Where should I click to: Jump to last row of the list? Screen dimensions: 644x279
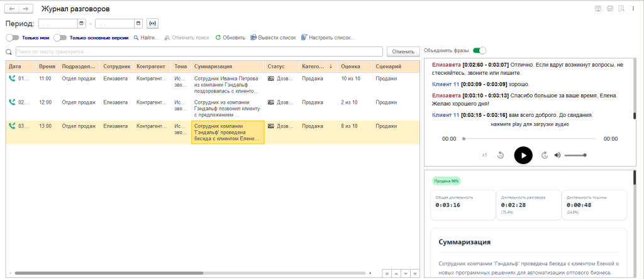(415, 273)
